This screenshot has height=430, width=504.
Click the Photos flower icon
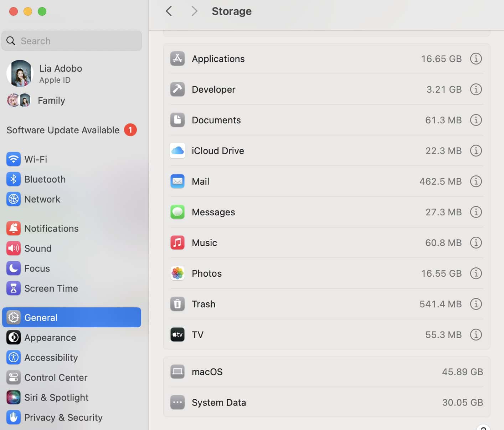178,273
